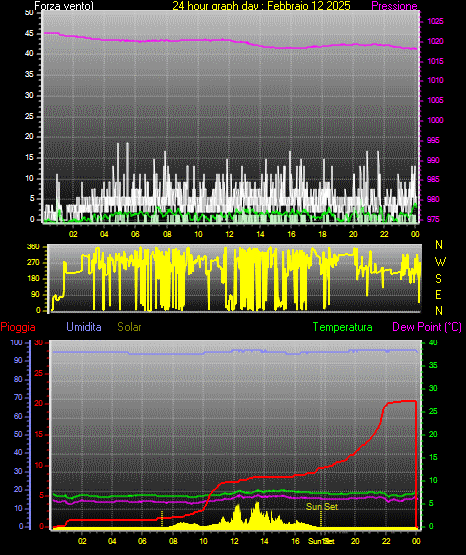Click compass letter 'W' beside direction chart
This screenshot has width=466, height=555.
(440, 262)
